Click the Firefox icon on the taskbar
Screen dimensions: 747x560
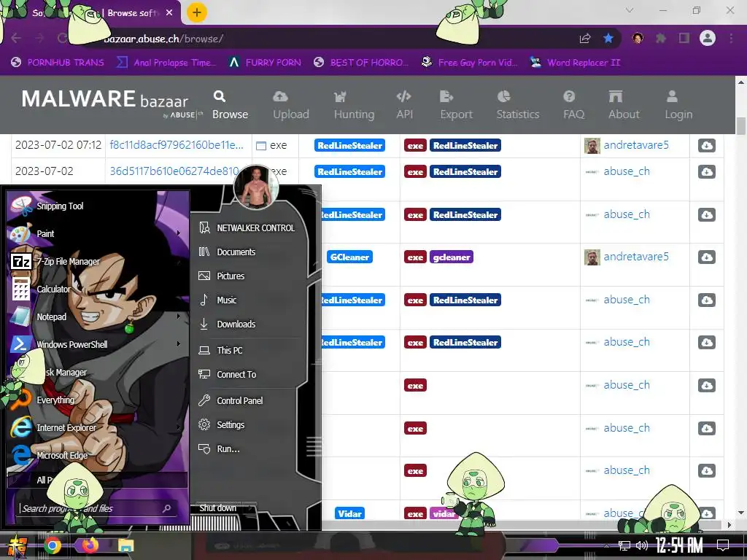[x=90, y=545]
